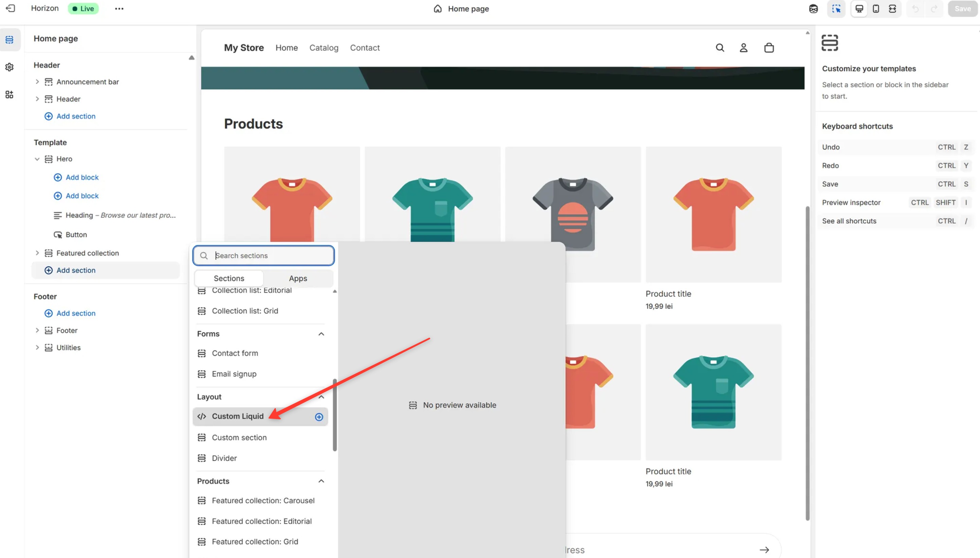Screen dimensions: 980x558
Task: Click Add section under Footer
Action: point(75,313)
